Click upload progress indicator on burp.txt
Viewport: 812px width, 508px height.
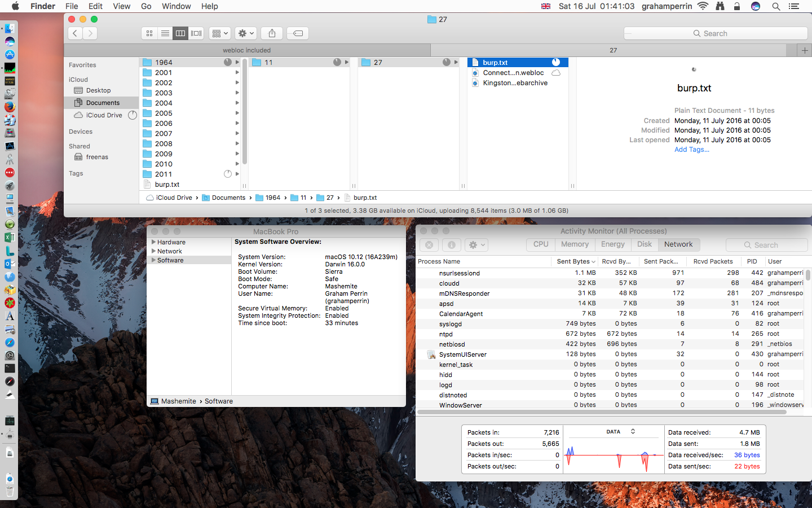[x=556, y=63]
